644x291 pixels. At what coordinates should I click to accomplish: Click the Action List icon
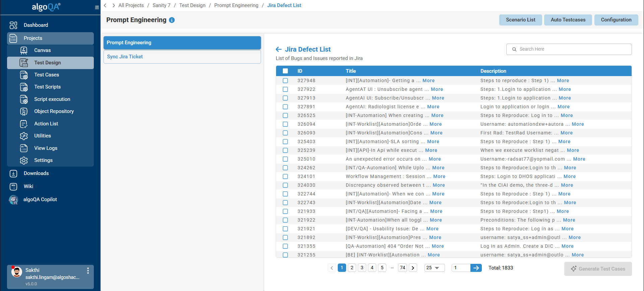(x=24, y=124)
